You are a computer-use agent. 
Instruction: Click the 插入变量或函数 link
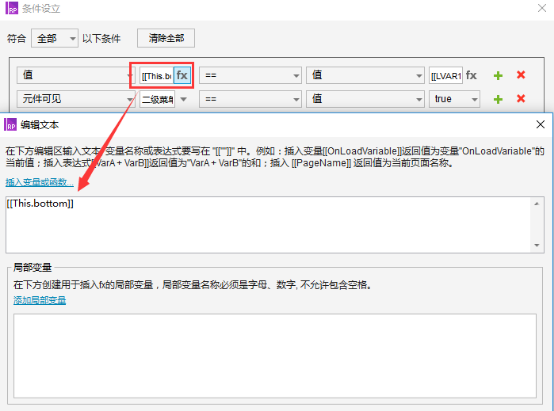point(40,182)
